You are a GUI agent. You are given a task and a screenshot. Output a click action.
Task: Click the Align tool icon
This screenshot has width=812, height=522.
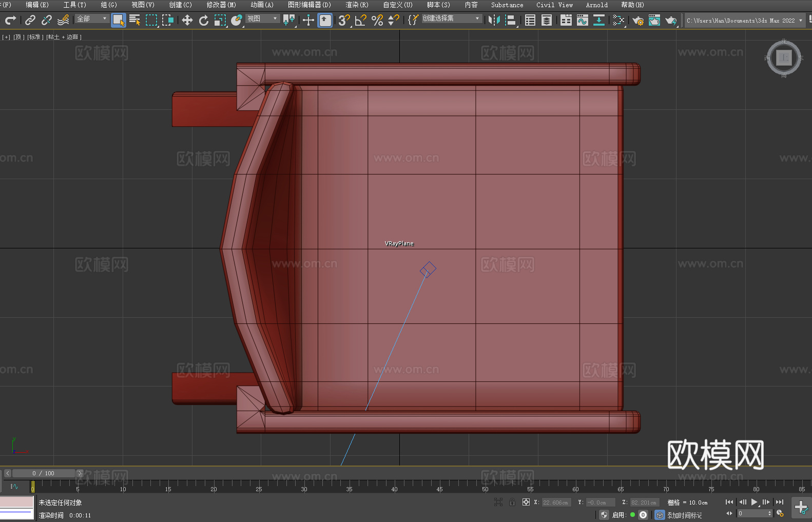(511, 20)
